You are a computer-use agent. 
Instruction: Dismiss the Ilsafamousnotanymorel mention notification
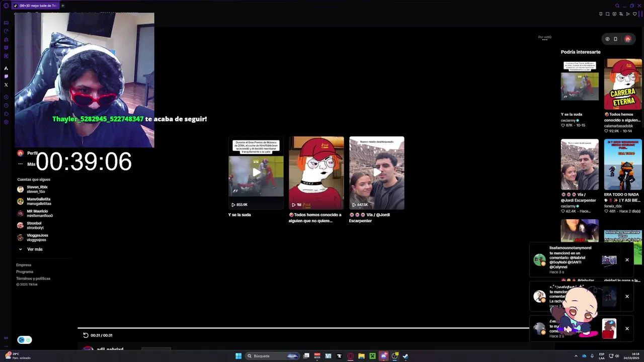(x=627, y=260)
